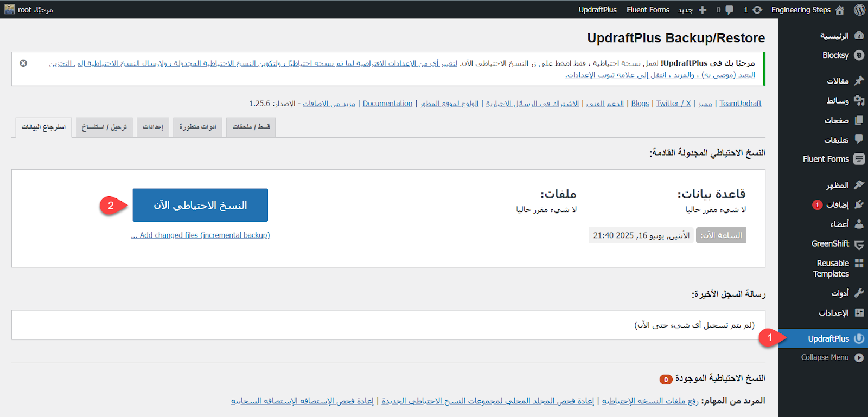This screenshot has height=417, width=868.
Task: Click the Users icon next to أعضاء
Action: click(859, 223)
